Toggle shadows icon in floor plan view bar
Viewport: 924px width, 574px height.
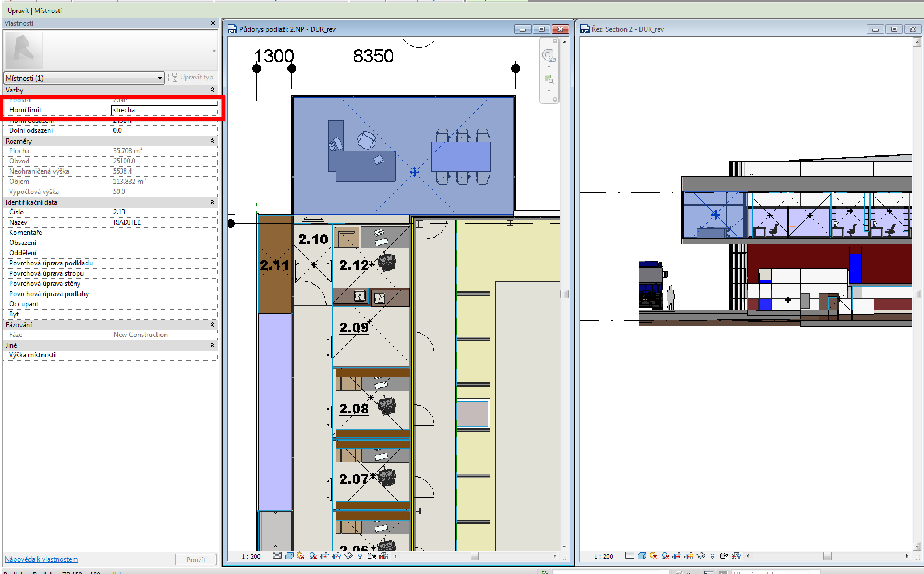point(313,556)
